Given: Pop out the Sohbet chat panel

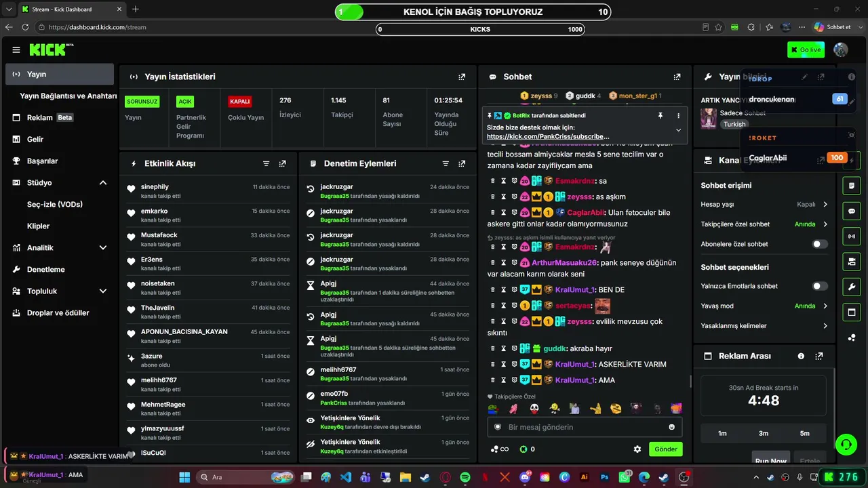Looking at the screenshot, I should coord(677,77).
